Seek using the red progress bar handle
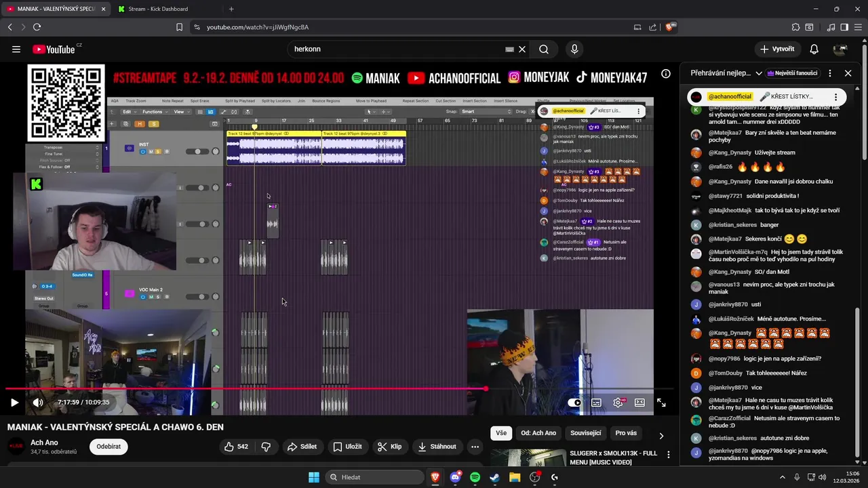Screen dimensions: 868x488 coord(486,388)
